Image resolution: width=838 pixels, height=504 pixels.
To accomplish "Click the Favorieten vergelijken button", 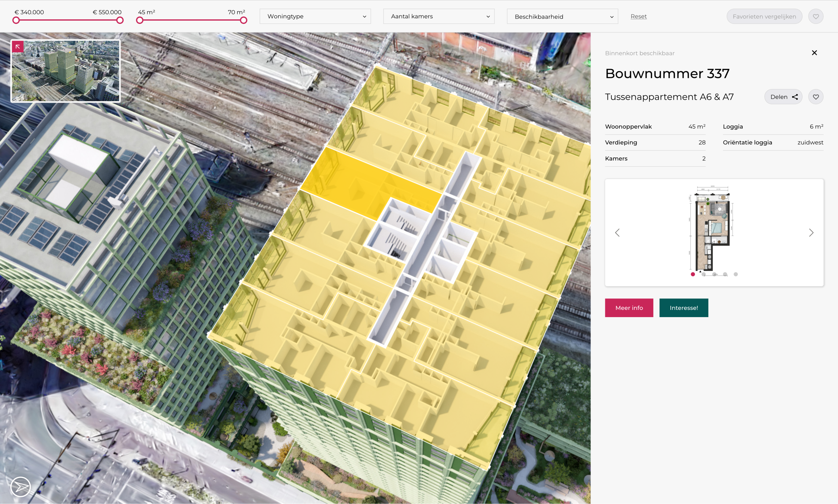I will (764, 16).
